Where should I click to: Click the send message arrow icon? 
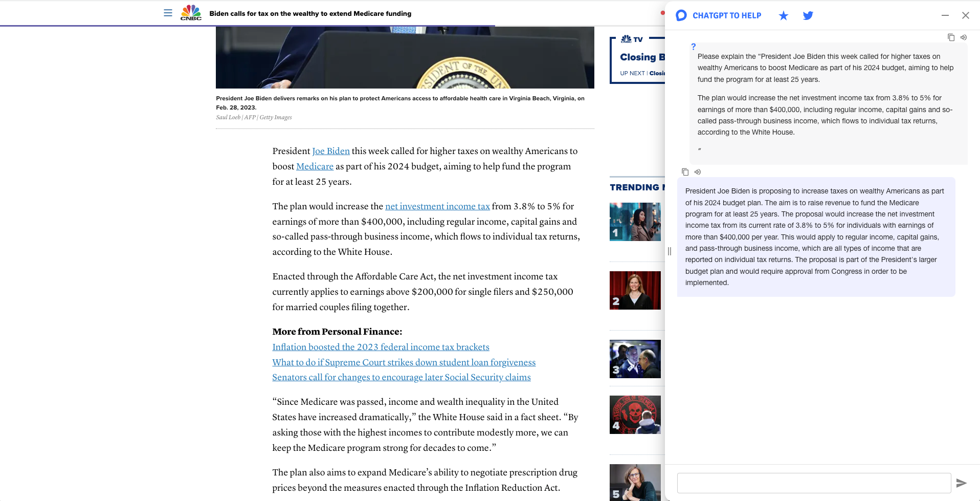962,483
